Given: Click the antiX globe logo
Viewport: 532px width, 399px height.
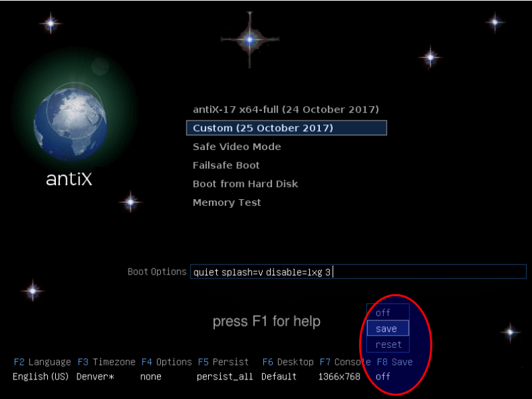Looking at the screenshot, I should tap(70, 124).
